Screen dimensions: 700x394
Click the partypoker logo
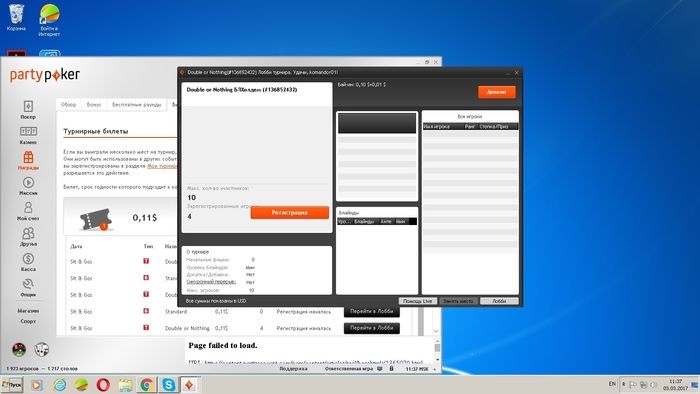(45, 75)
